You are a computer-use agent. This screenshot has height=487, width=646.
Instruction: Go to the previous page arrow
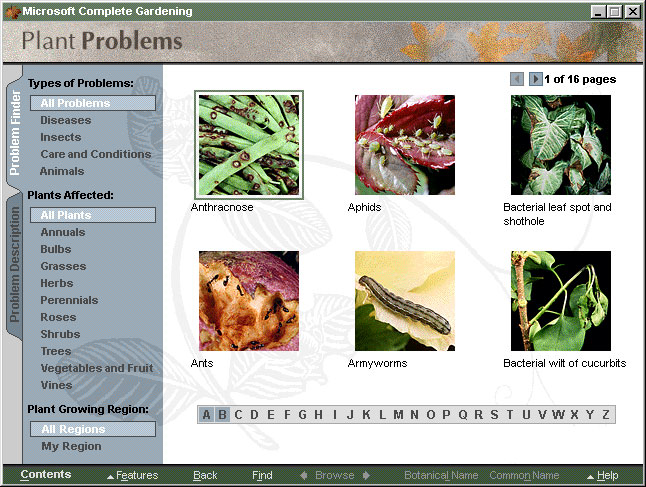coord(517,79)
